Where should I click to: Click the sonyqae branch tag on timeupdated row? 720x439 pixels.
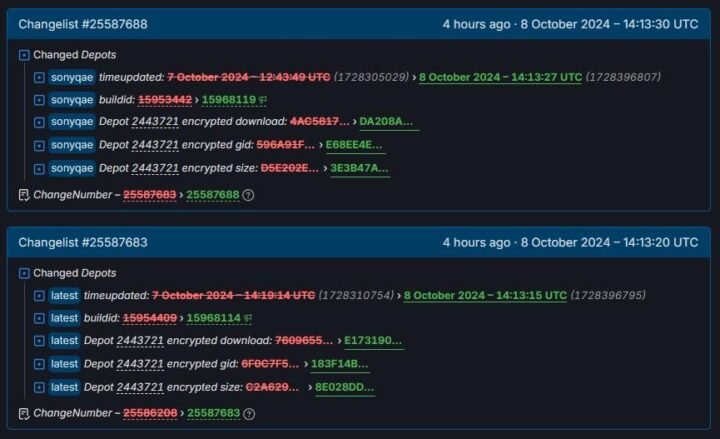[x=72, y=77]
